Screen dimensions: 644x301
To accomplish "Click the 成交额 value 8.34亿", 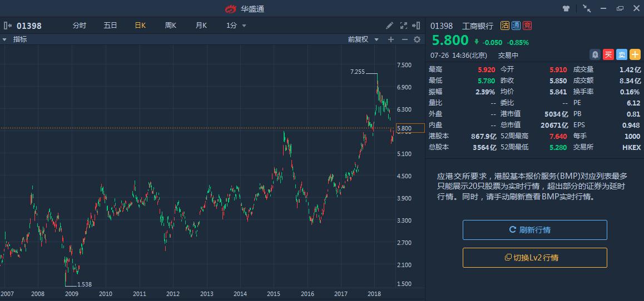I will pyautogui.click(x=630, y=81).
